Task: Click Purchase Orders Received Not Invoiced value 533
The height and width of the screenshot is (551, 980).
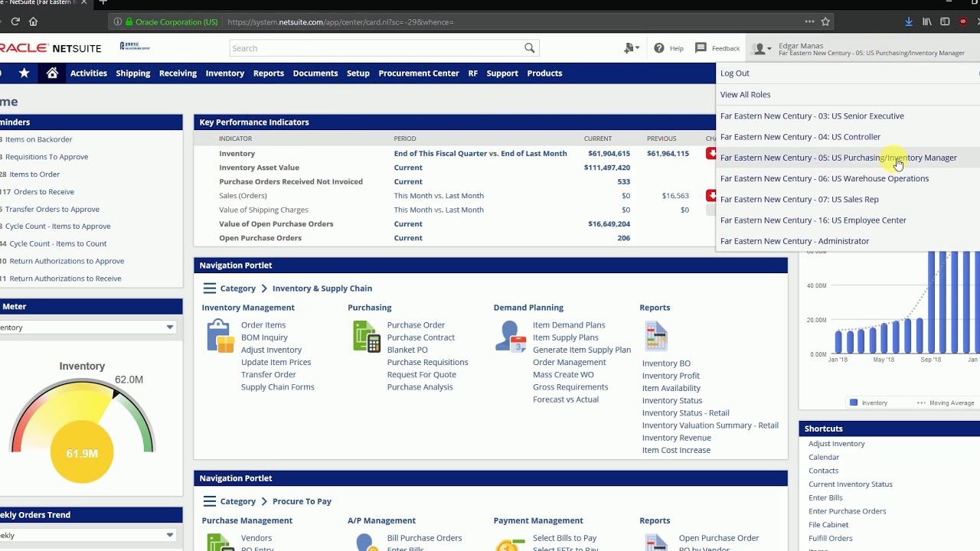Action: pos(624,182)
